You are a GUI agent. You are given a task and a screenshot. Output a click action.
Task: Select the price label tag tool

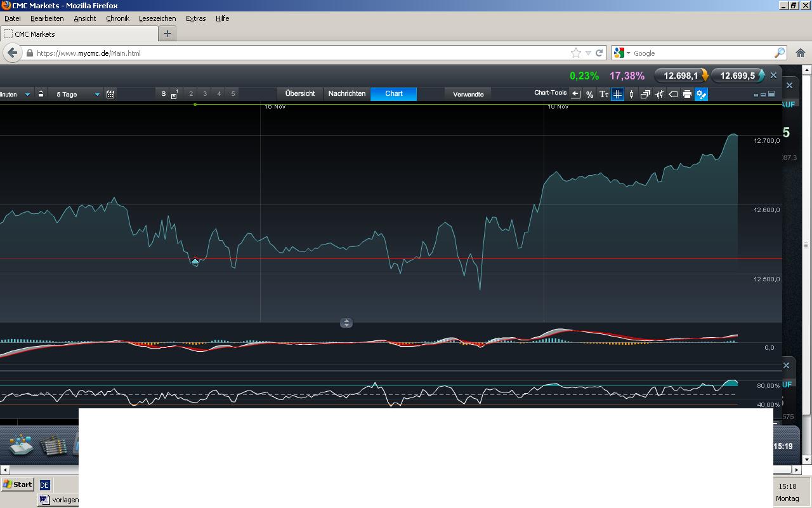point(673,95)
